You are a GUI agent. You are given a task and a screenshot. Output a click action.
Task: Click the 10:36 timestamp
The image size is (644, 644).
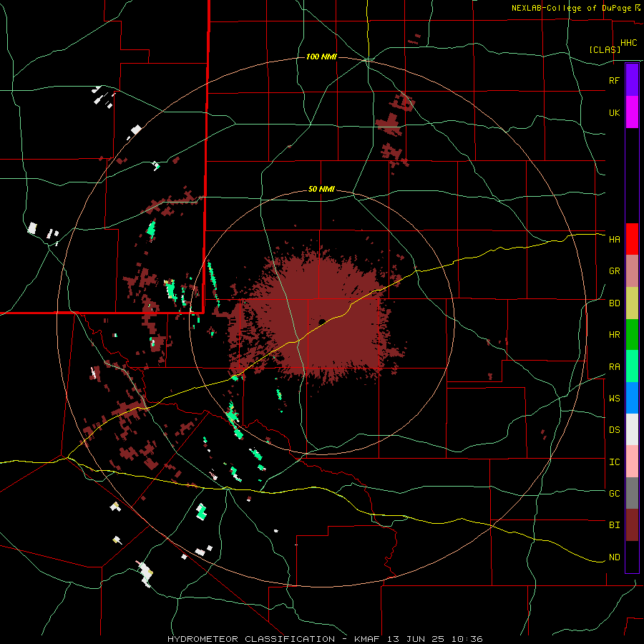(467, 639)
